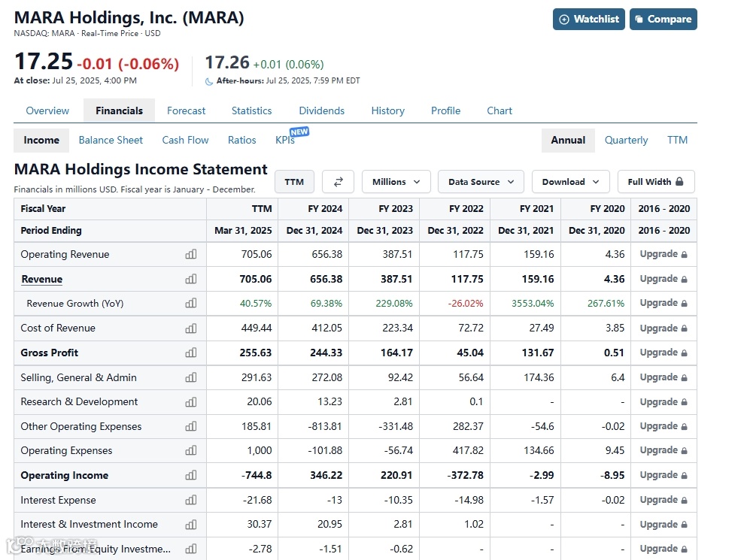Click the underlined Revenue row link

point(42,279)
